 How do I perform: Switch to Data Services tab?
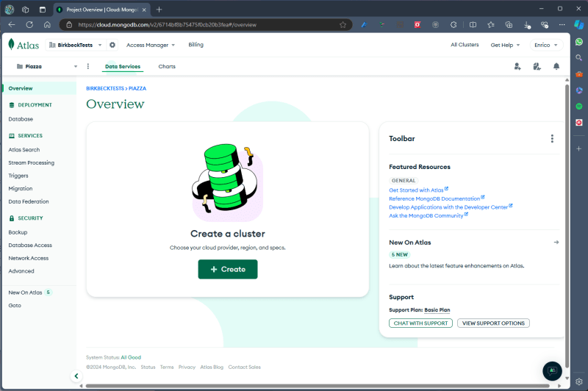(123, 66)
